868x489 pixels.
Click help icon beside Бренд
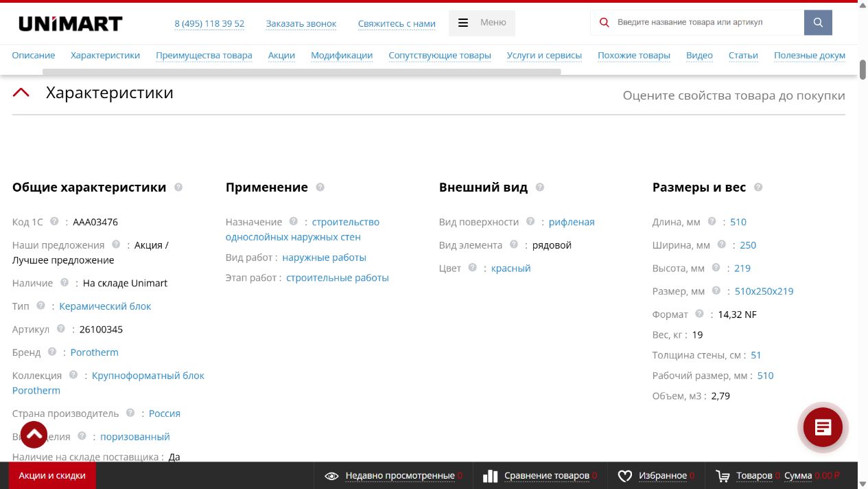[52, 352]
